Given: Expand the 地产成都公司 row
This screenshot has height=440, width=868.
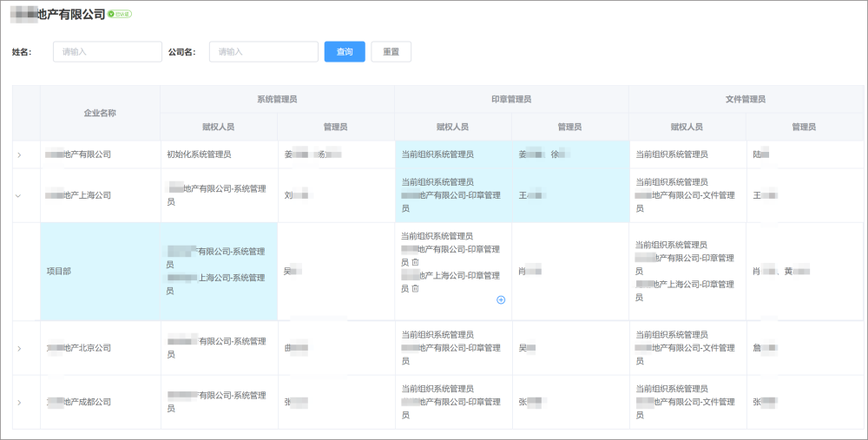Looking at the screenshot, I should tap(19, 403).
